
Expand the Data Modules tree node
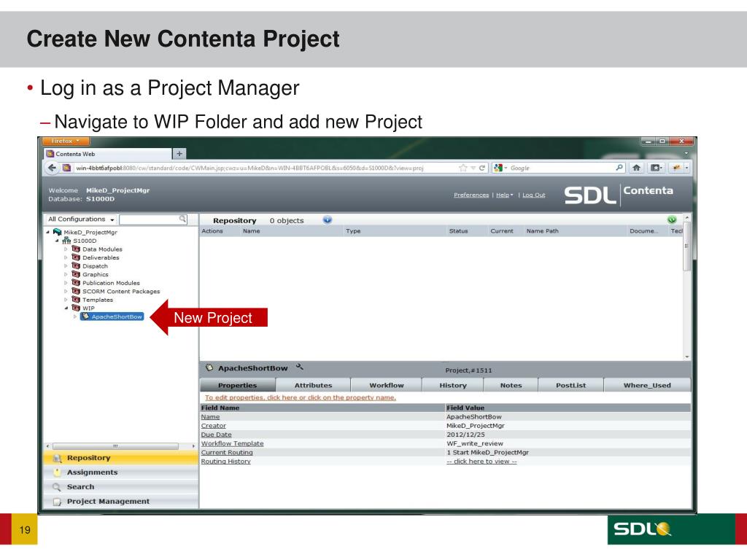coord(66,249)
